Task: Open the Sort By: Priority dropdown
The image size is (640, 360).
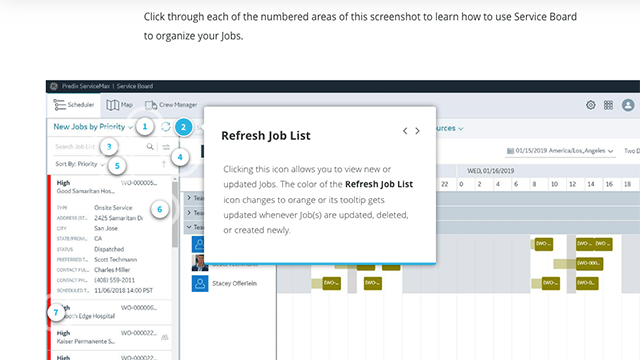Action: tap(80, 164)
